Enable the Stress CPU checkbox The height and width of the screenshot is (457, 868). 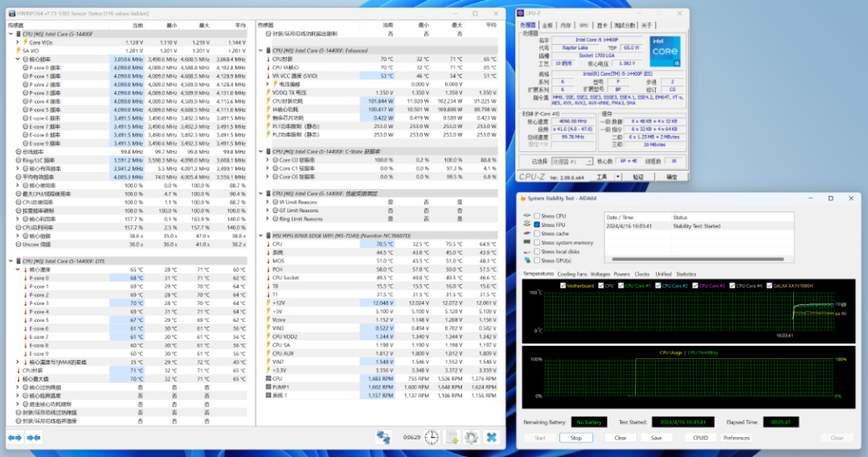tap(536, 216)
